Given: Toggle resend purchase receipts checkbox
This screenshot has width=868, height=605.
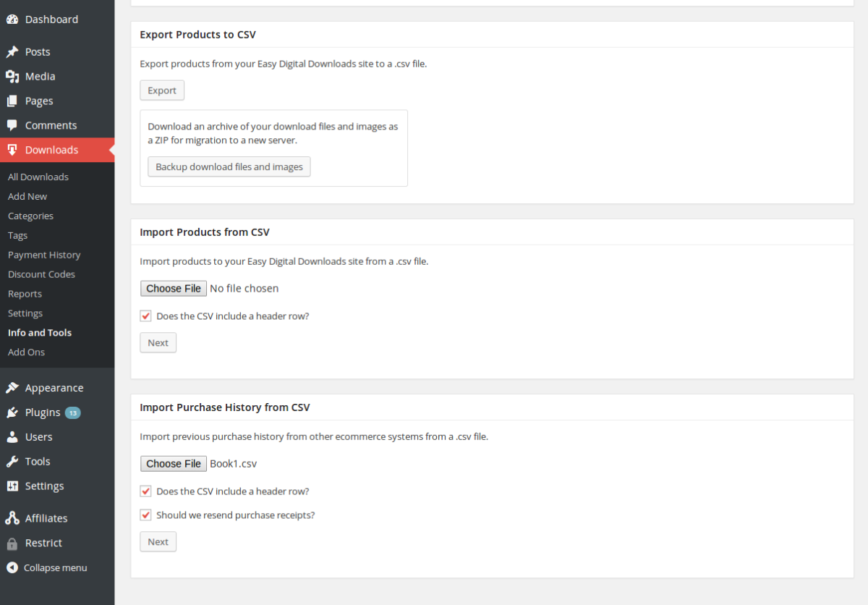Looking at the screenshot, I should (x=145, y=515).
